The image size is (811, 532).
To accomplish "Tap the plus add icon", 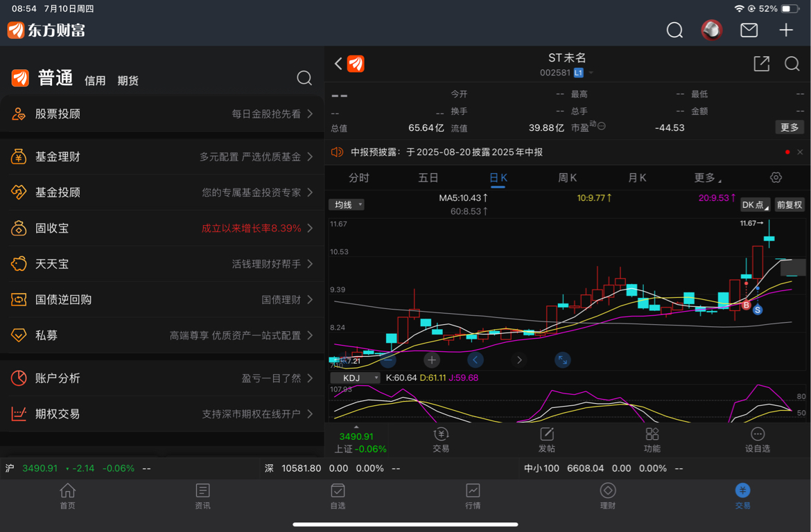I will coord(786,30).
